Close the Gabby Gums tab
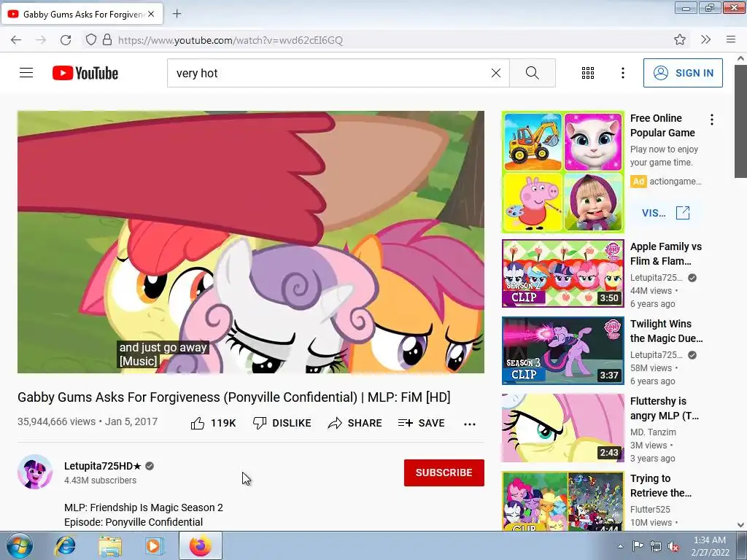Screen dimensions: 747x560 151,14
